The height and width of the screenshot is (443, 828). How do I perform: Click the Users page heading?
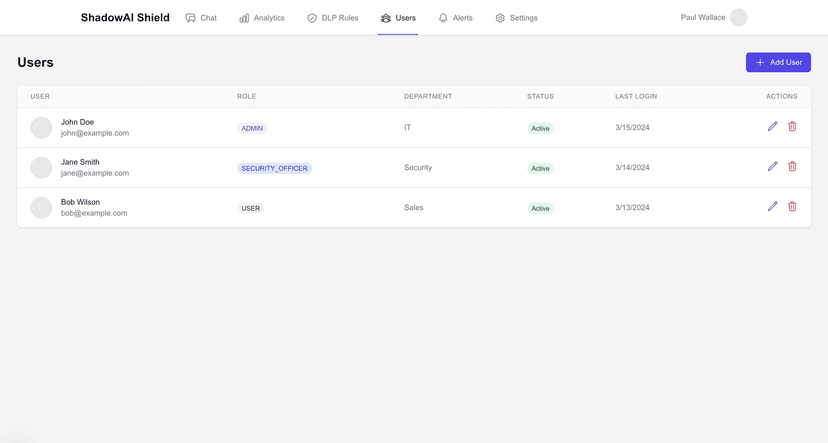(35, 62)
